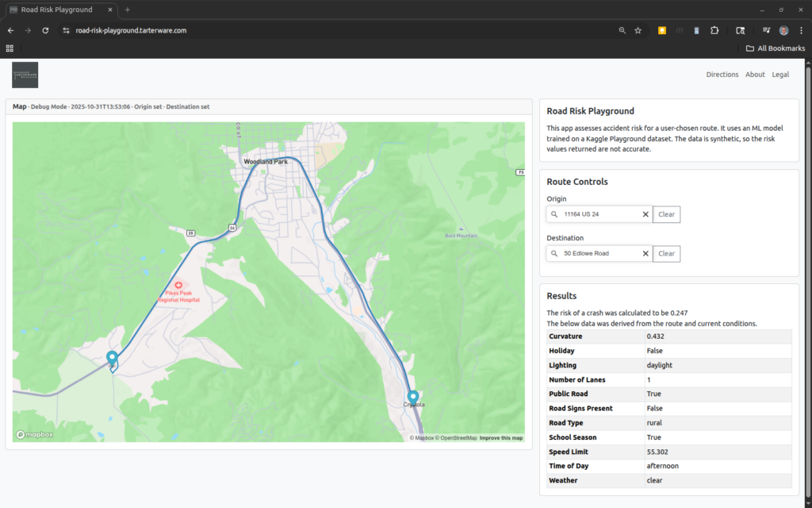Click the magnifier icon in the Destination field
812x508 pixels.
point(553,253)
